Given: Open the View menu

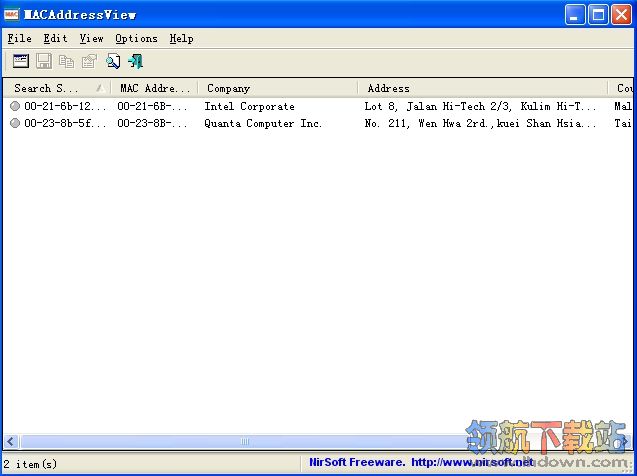Looking at the screenshot, I should 91,39.
